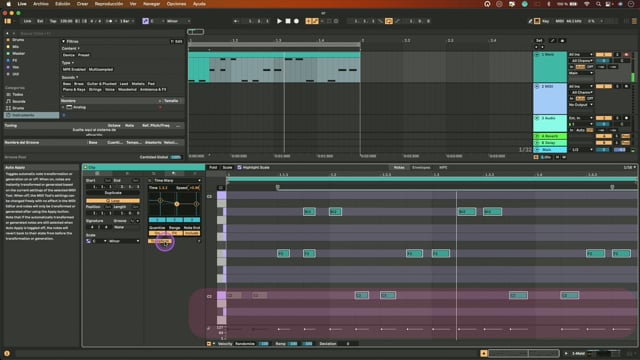The image size is (640, 360).
Task: Toggle the clip Scale mode icon
Action: coord(89,241)
